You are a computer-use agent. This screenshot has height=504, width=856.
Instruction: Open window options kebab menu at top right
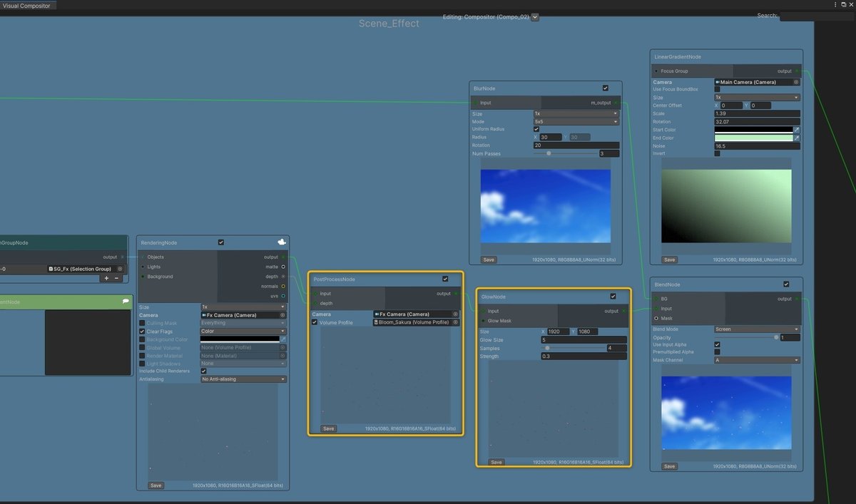click(835, 5)
